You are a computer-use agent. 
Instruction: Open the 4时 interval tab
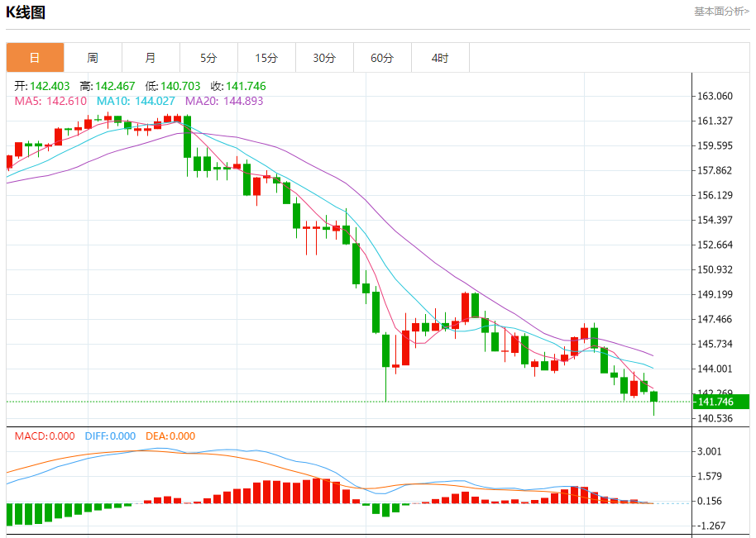[x=440, y=58]
